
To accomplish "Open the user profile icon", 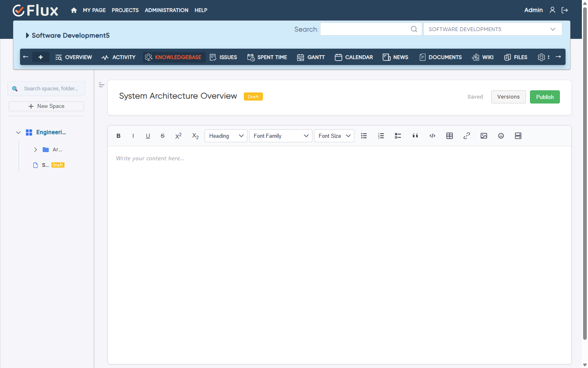I will point(552,10).
